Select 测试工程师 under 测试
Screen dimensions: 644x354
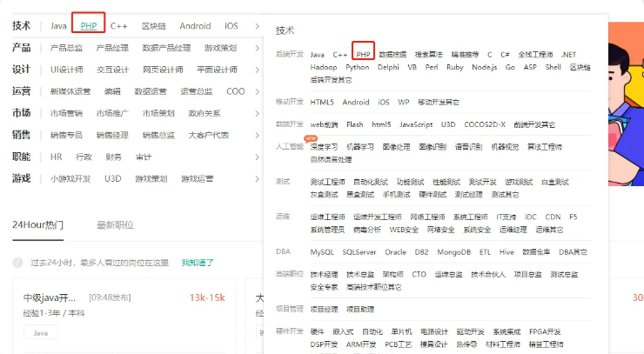[x=327, y=182]
